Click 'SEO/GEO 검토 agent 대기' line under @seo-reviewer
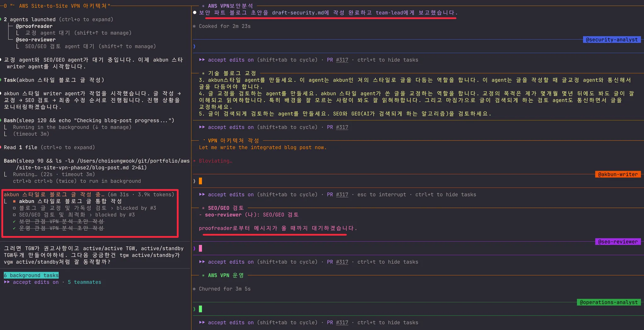Image resolution: width=644 pixels, height=330 pixels. pos(91,47)
